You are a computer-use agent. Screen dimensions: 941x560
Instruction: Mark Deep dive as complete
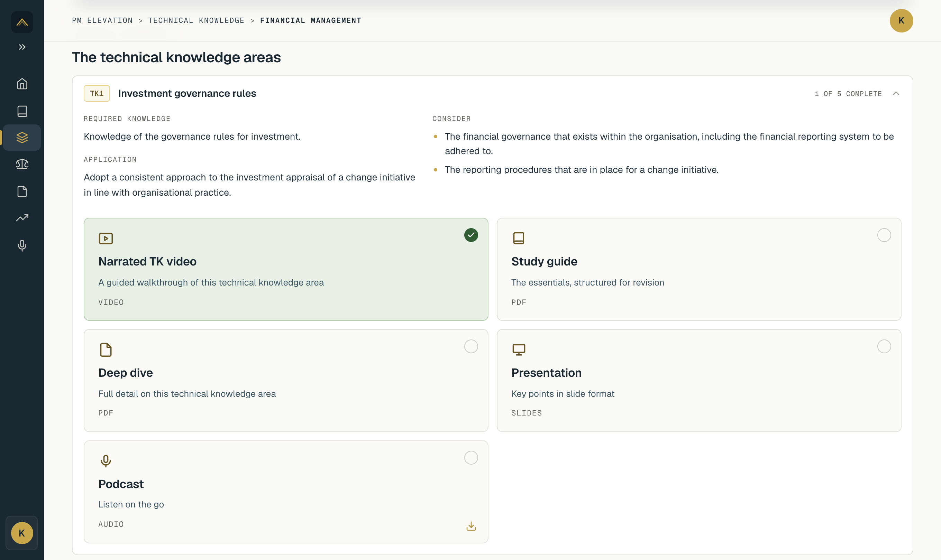coord(471,346)
